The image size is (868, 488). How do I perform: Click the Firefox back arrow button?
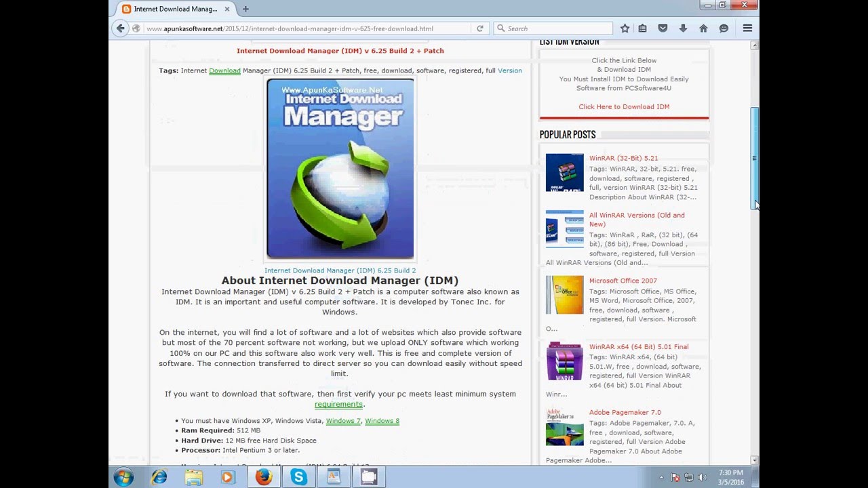(x=121, y=28)
